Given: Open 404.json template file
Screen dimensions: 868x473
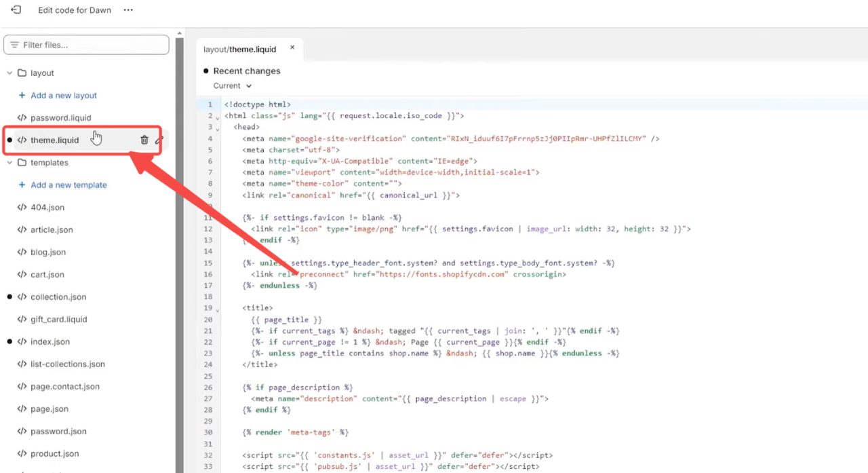Looking at the screenshot, I should (47, 207).
